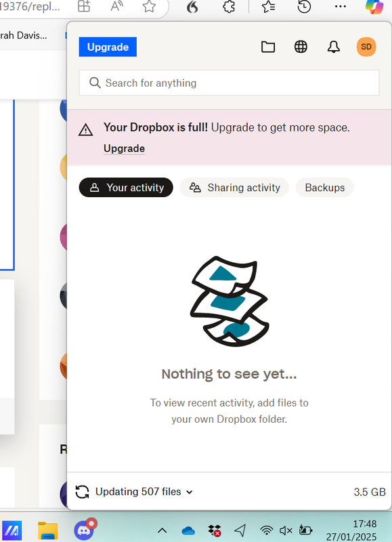Image resolution: width=392 pixels, height=542 pixels.
Task: Switch to the Backups tab
Action: pyautogui.click(x=325, y=188)
